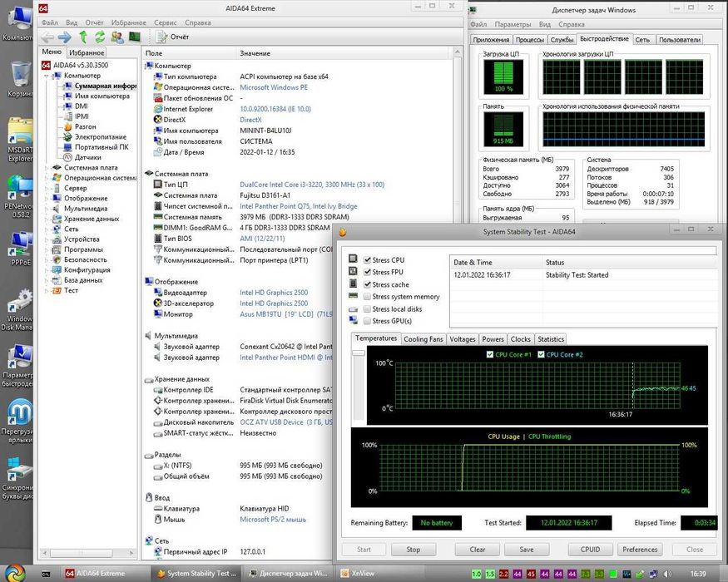Enable Stress GPU(s) checkbox
The width and height of the screenshot is (728, 582).
coord(367,321)
